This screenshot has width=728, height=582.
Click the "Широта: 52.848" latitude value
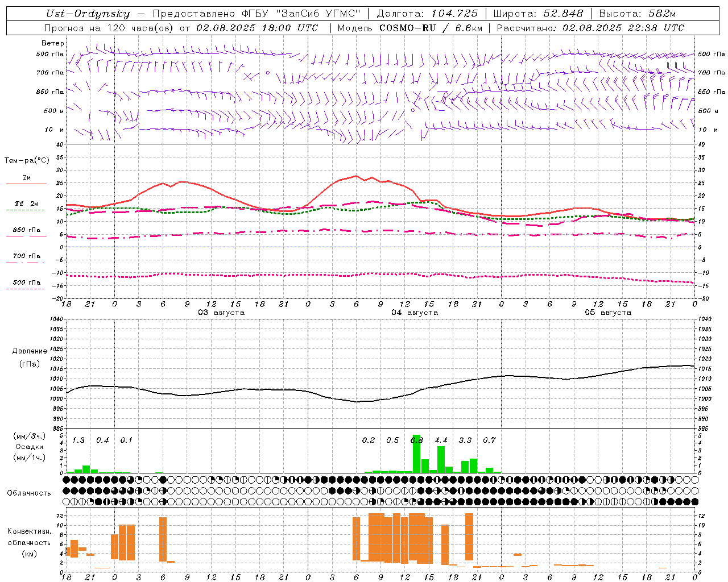[x=538, y=14]
